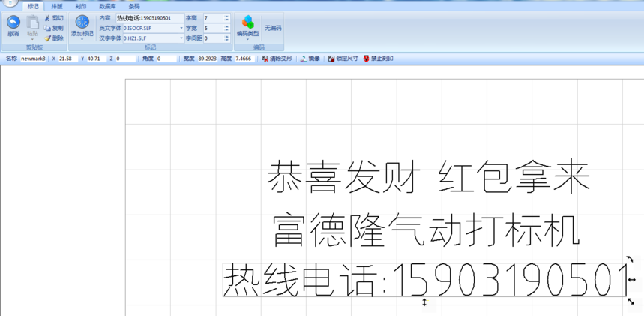Click the 剪切 scissors cut icon
Viewport: 644px width, 316px height.
[x=47, y=18]
